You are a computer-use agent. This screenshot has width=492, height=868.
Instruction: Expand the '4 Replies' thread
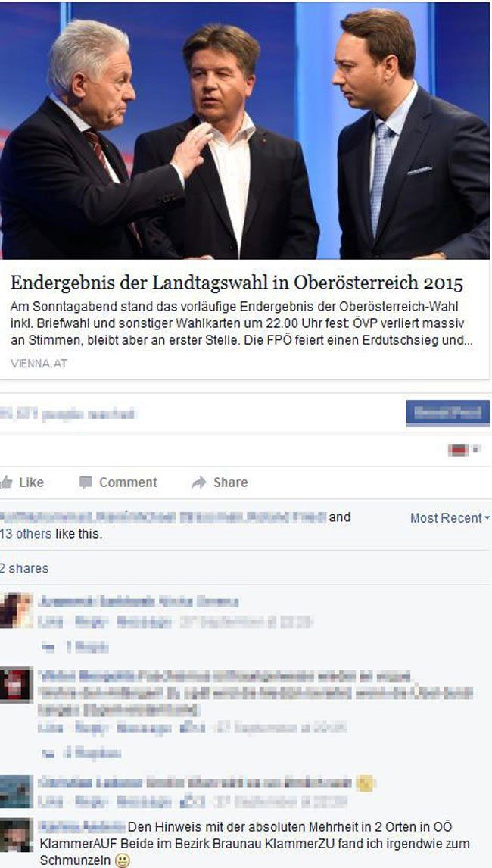(x=92, y=753)
